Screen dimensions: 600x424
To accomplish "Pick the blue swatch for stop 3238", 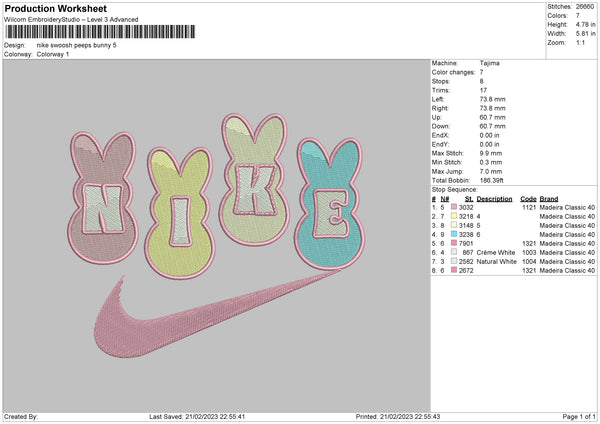I will [x=452, y=234].
